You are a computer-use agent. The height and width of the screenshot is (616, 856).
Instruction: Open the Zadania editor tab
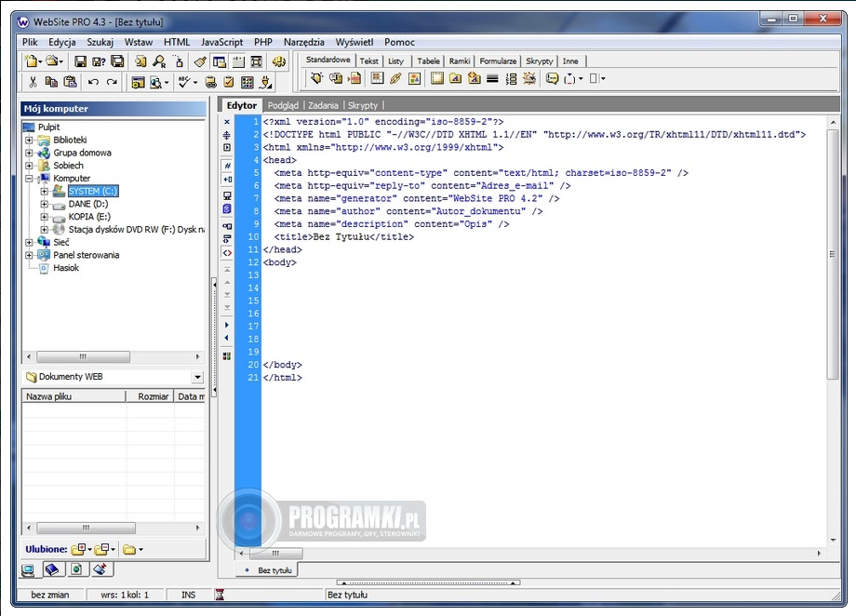pyautogui.click(x=323, y=105)
